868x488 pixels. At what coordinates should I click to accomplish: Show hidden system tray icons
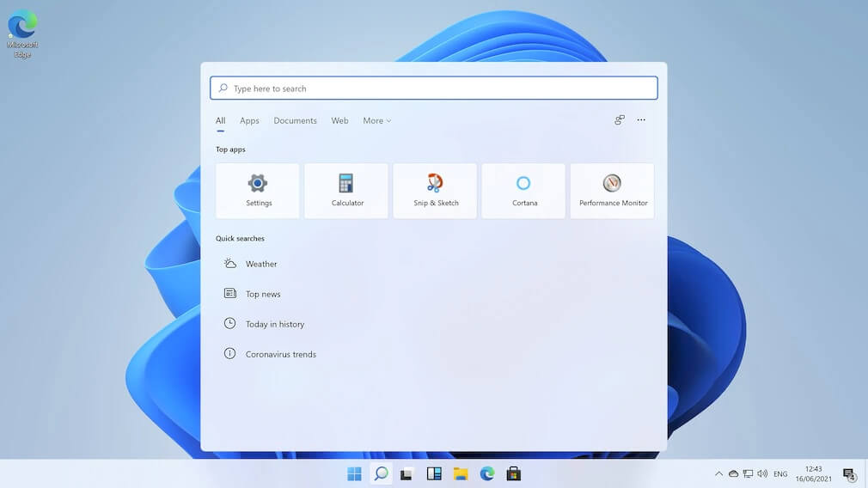718,473
